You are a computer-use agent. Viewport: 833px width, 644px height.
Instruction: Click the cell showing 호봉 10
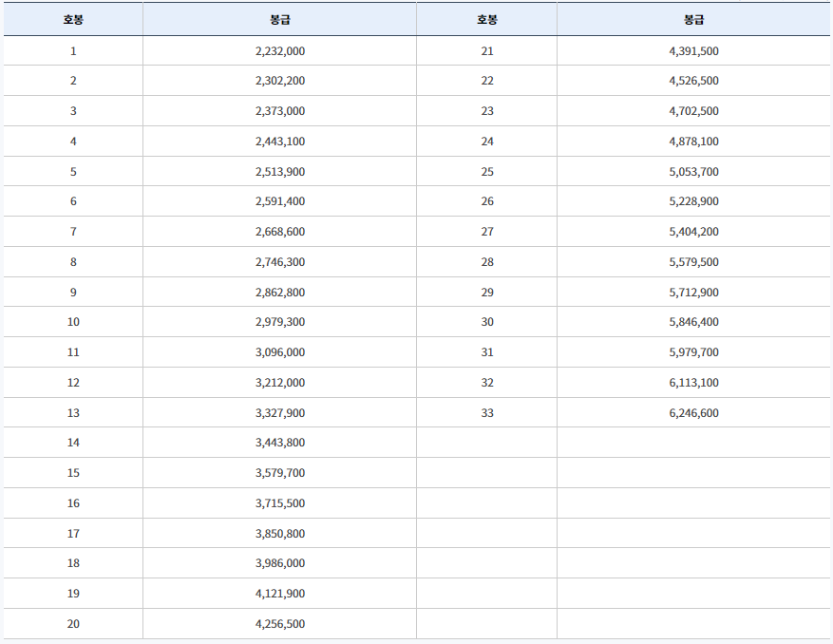click(x=73, y=322)
